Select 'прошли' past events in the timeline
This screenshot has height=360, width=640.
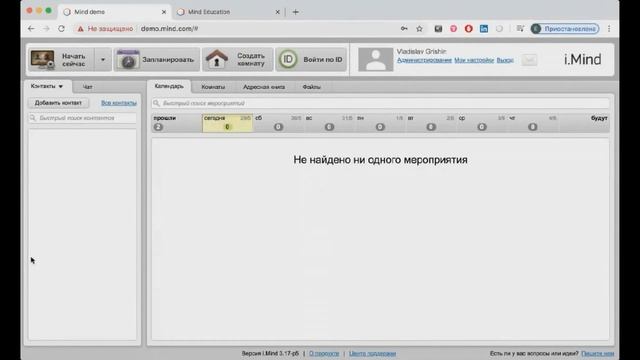click(177, 123)
